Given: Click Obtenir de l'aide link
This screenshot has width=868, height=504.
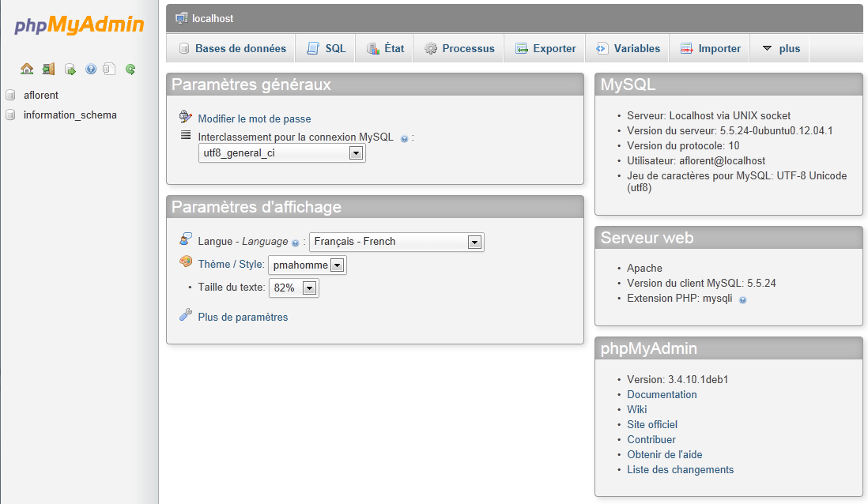Looking at the screenshot, I should [664, 454].
